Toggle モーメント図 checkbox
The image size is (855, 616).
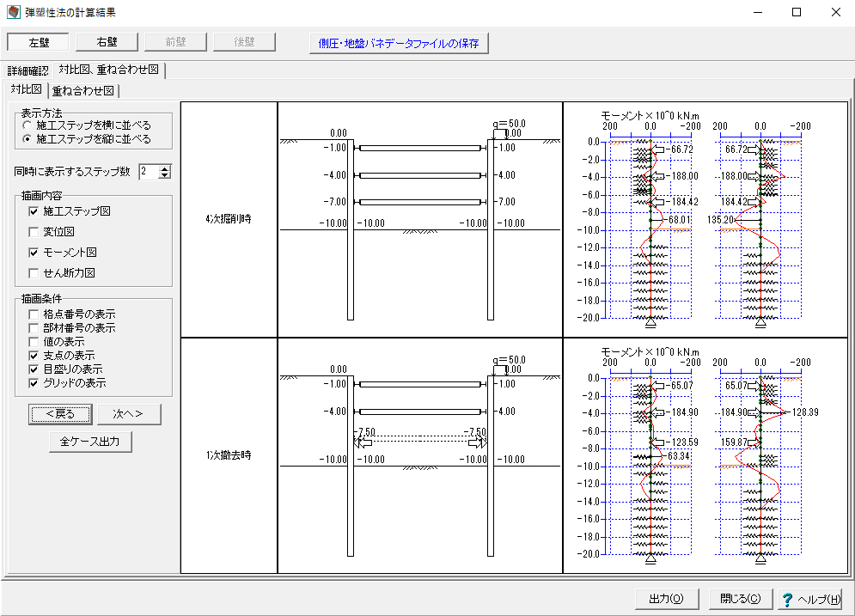34,253
